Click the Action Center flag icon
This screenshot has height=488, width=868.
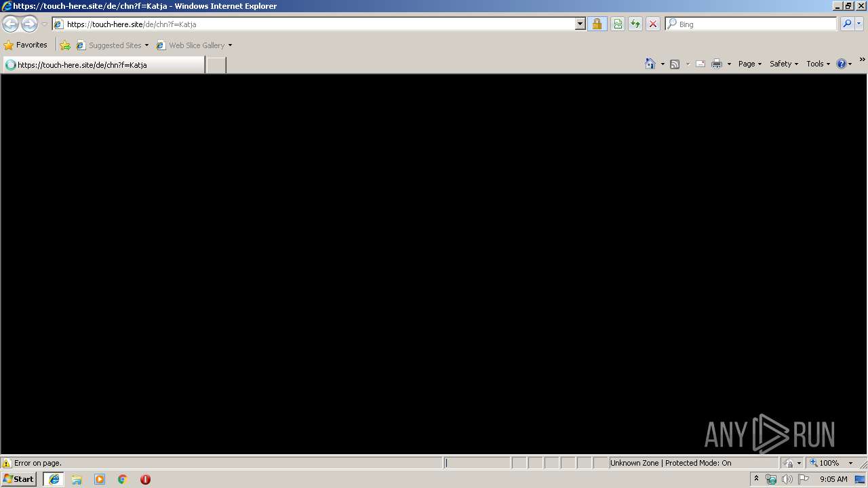[x=804, y=479]
